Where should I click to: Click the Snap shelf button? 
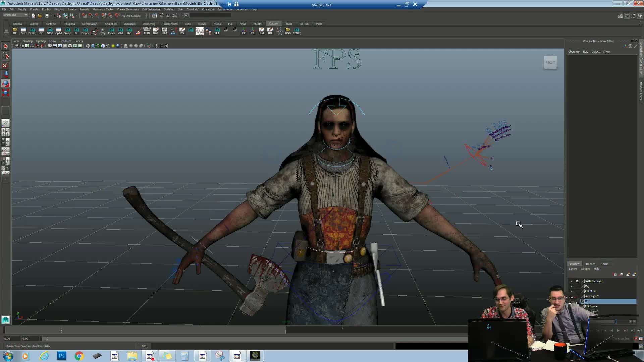coord(67,31)
